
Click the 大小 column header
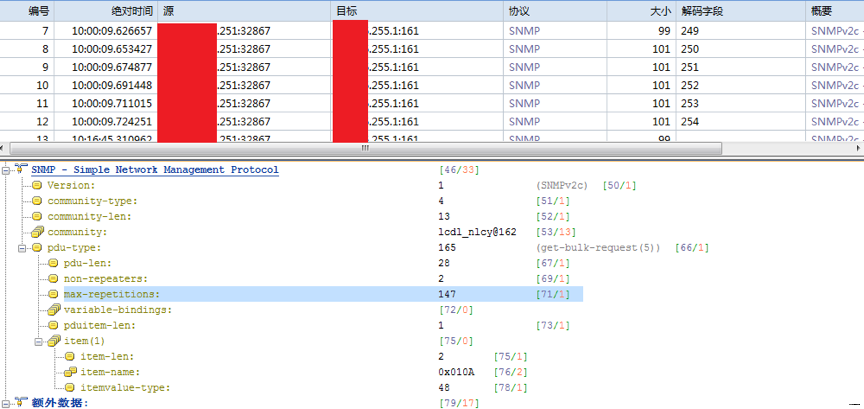[x=660, y=10]
